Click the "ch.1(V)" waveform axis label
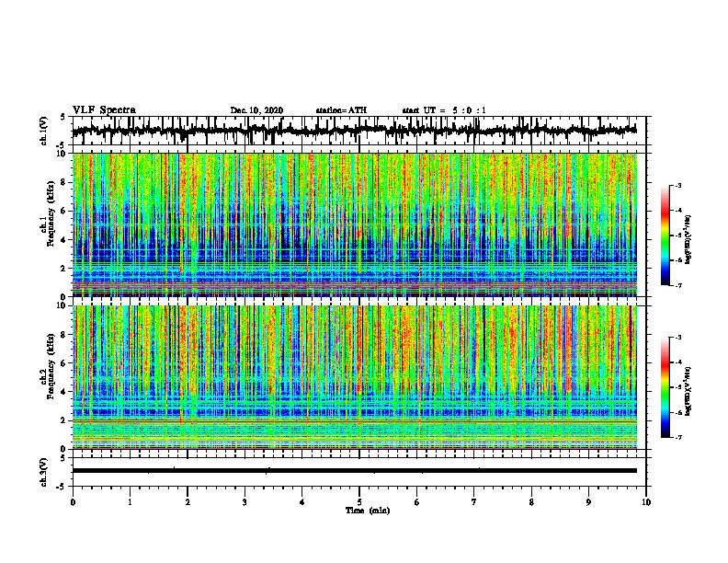 coord(44,131)
